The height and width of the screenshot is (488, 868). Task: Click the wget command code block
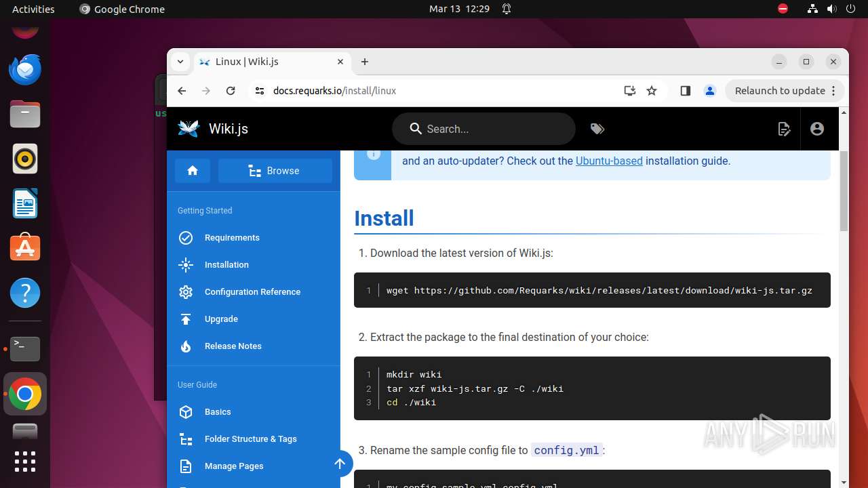pyautogui.click(x=592, y=290)
